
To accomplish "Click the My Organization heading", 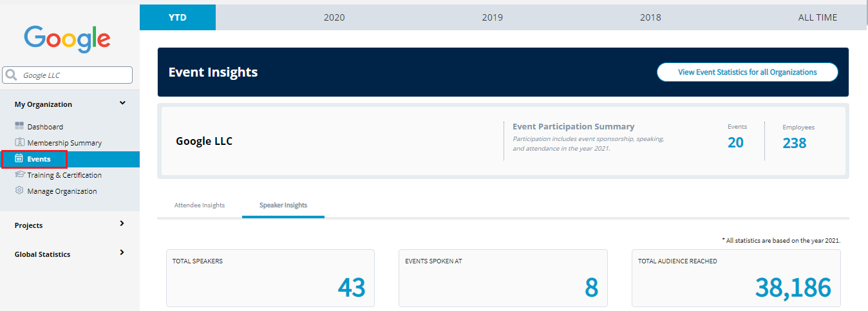I will (43, 104).
